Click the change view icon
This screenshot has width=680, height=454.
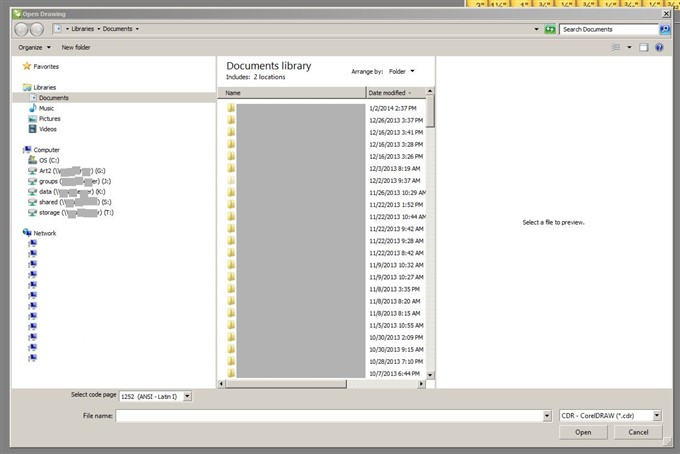click(x=615, y=47)
